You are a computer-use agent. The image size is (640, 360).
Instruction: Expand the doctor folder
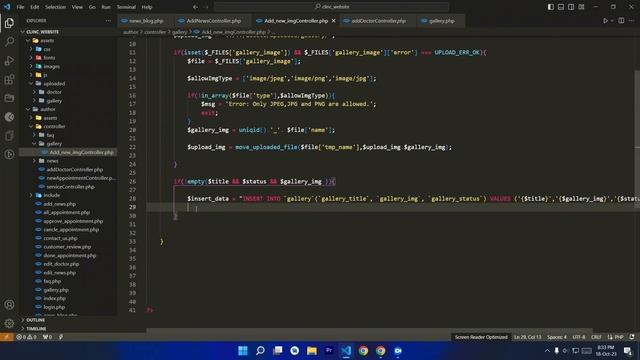[54, 92]
